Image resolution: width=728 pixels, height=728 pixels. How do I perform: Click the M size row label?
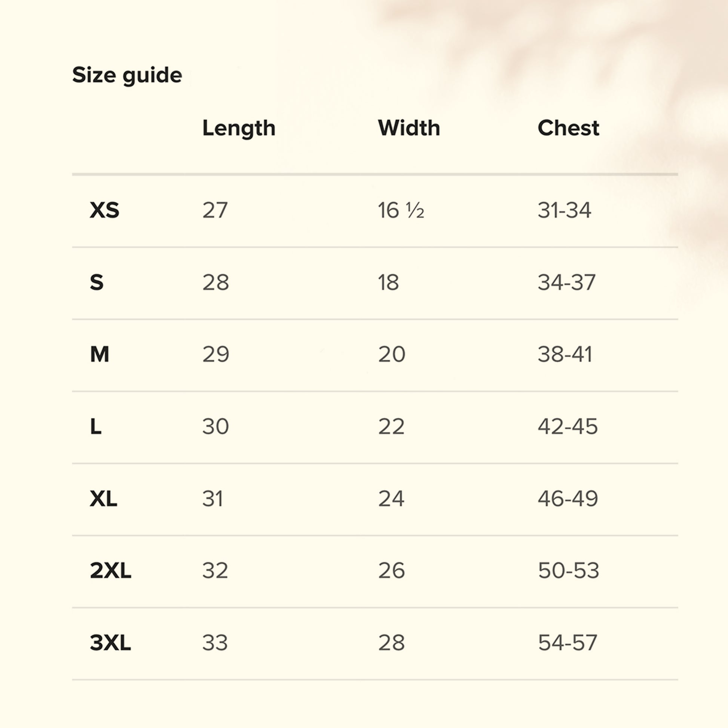(100, 354)
